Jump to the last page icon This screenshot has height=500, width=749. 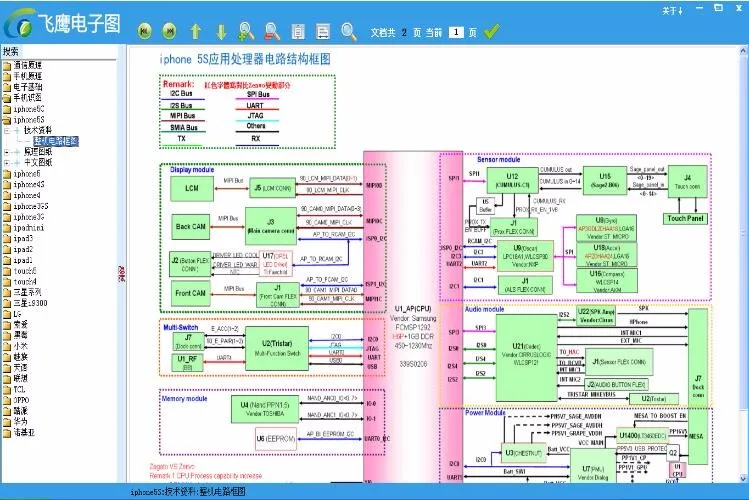pos(170,31)
